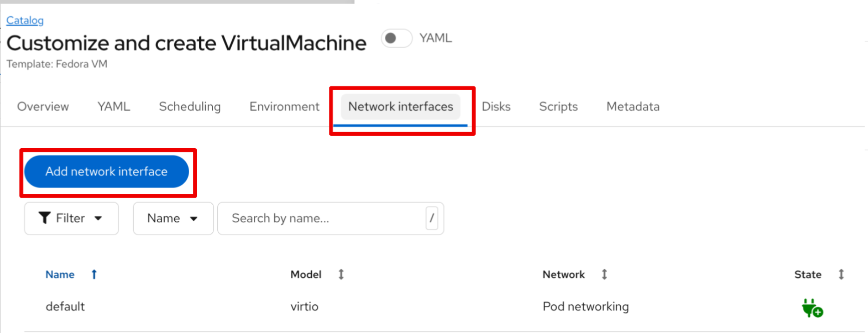Open the YAML tab
The height and width of the screenshot is (333, 868).
click(114, 107)
